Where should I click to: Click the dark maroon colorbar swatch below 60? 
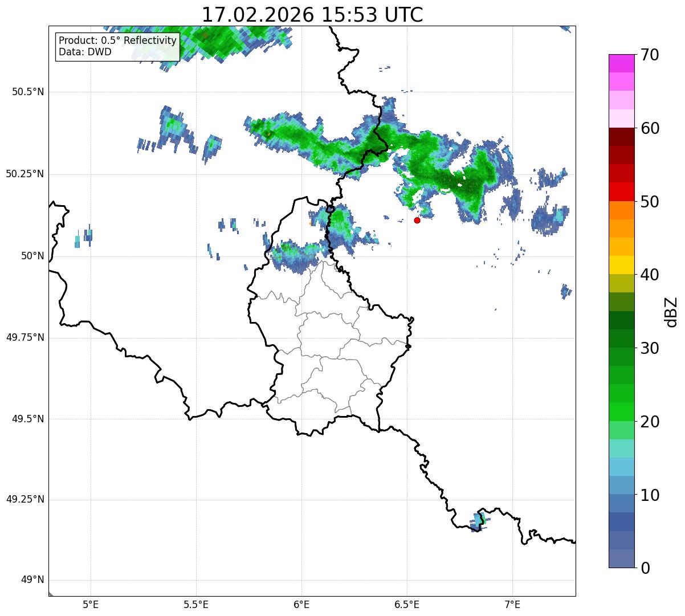pyautogui.click(x=622, y=137)
